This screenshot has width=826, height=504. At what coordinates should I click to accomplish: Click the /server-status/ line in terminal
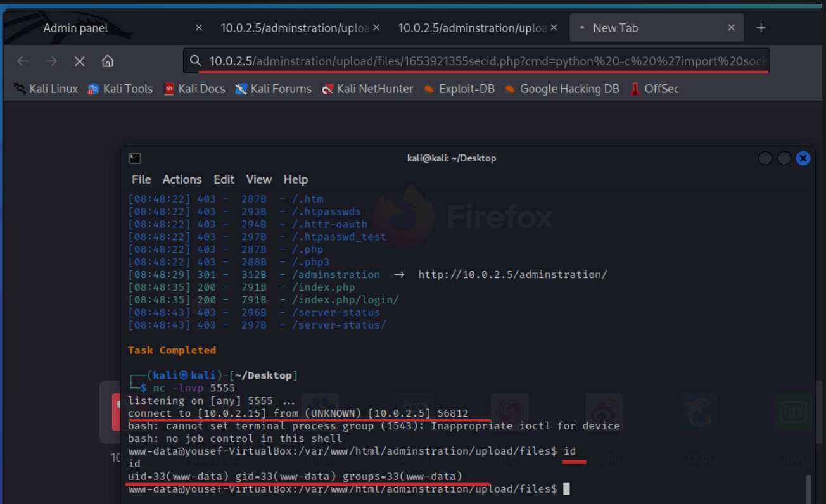257,325
